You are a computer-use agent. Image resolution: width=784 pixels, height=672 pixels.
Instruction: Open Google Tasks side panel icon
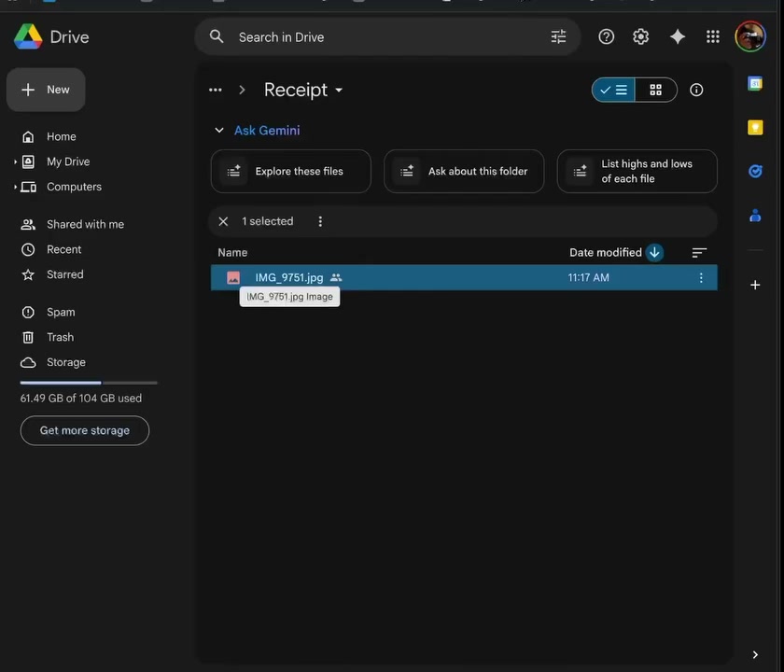[x=755, y=172]
